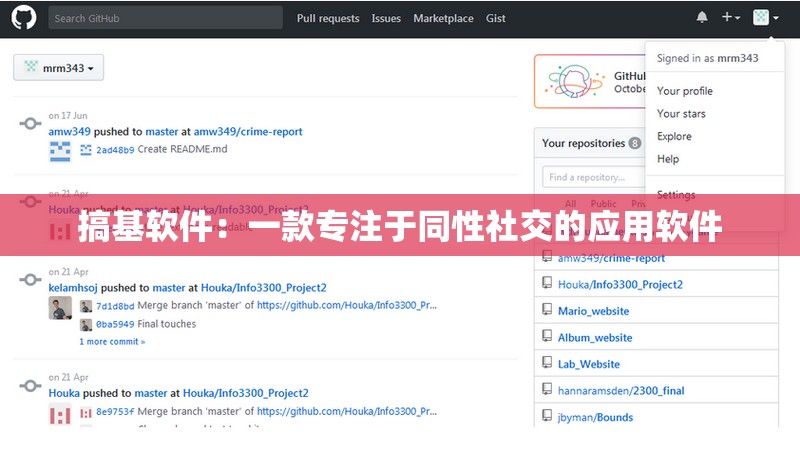The image size is (800, 451).
Task: Open Marketplace in the header
Action: click(x=443, y=18)
